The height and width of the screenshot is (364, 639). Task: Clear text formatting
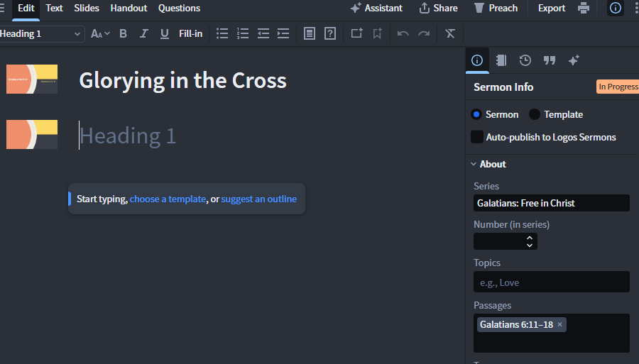[450, 34]
